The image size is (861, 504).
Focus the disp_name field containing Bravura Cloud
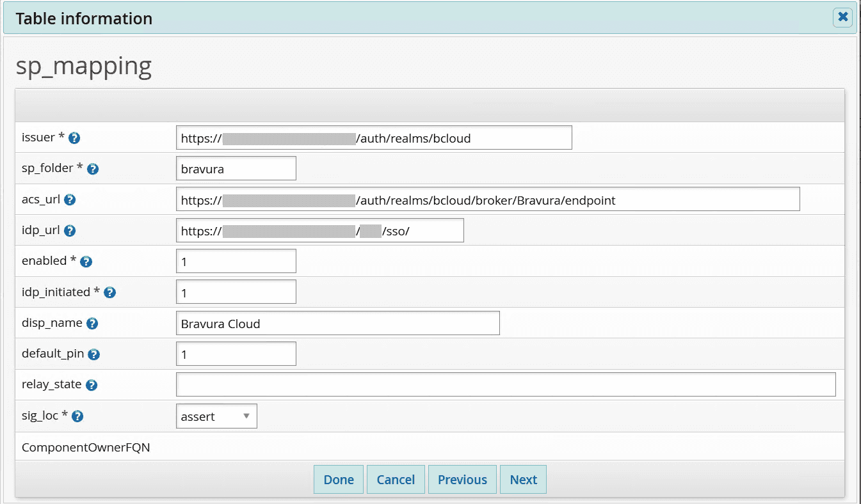[x=337, y=324]
